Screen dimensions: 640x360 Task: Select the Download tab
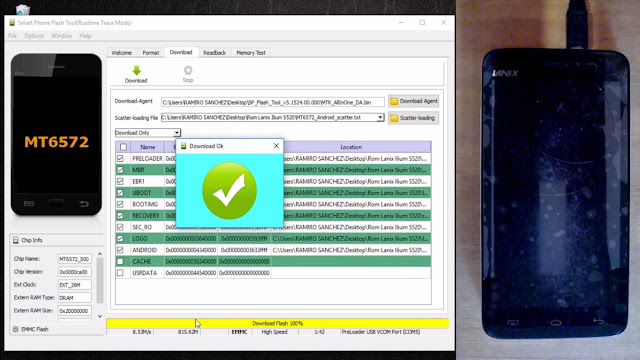tap(181, 52)
